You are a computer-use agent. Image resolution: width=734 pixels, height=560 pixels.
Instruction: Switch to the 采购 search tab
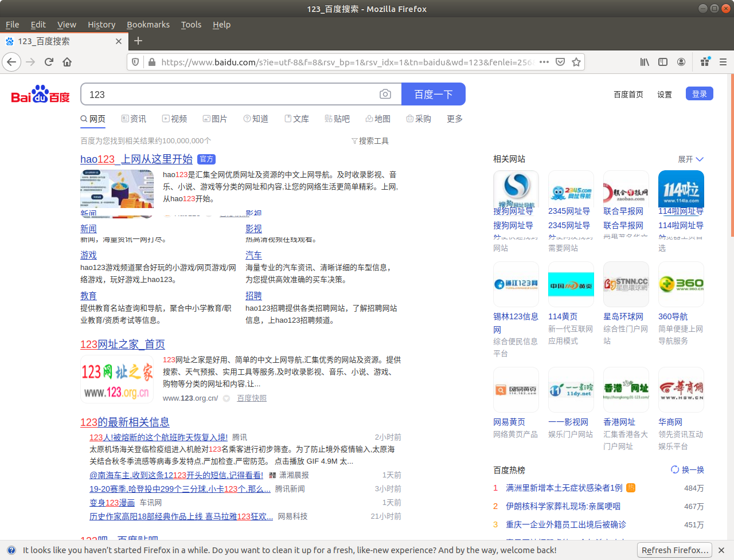tap(419, 119)
